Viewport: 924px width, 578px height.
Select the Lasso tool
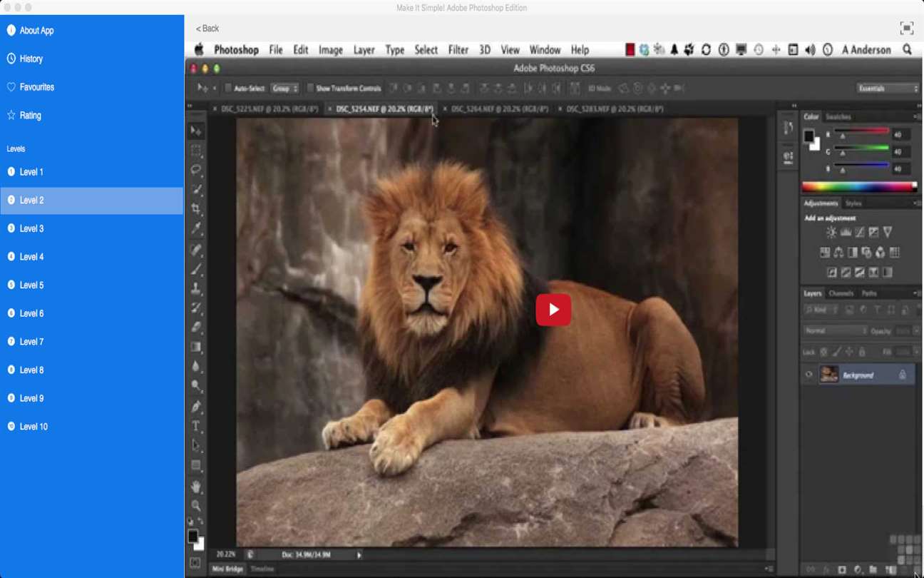pos(196,170)
